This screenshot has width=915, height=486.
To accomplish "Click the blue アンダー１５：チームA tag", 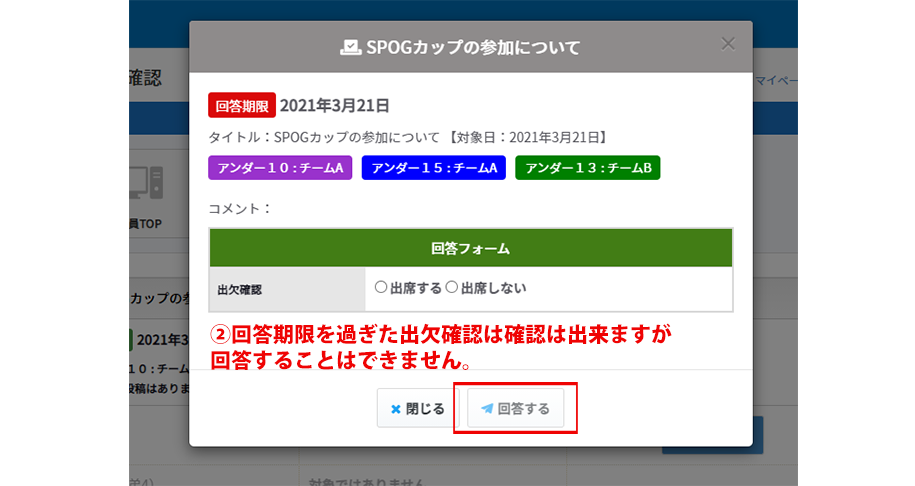I will coord(433,168).
